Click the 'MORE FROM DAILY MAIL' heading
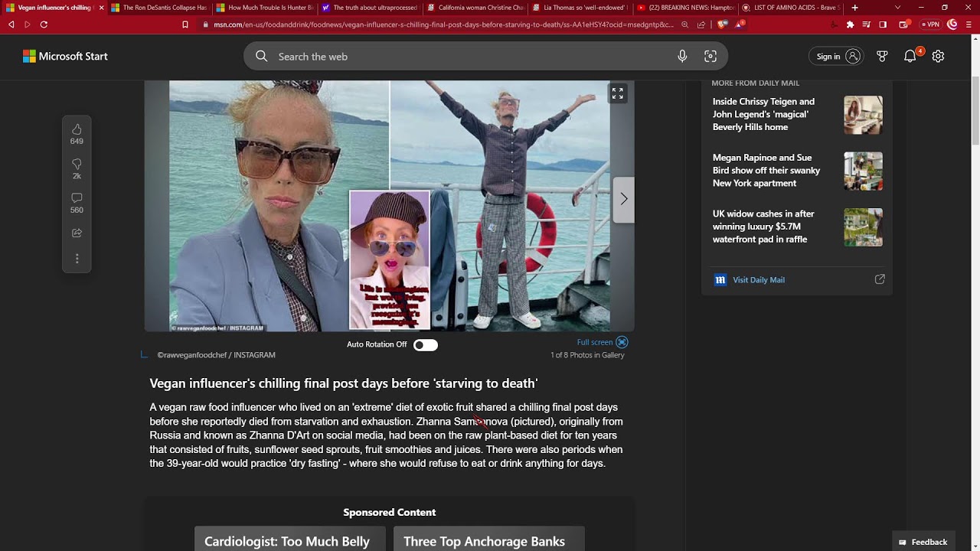The image size is (980, 551). click(755, 83)
